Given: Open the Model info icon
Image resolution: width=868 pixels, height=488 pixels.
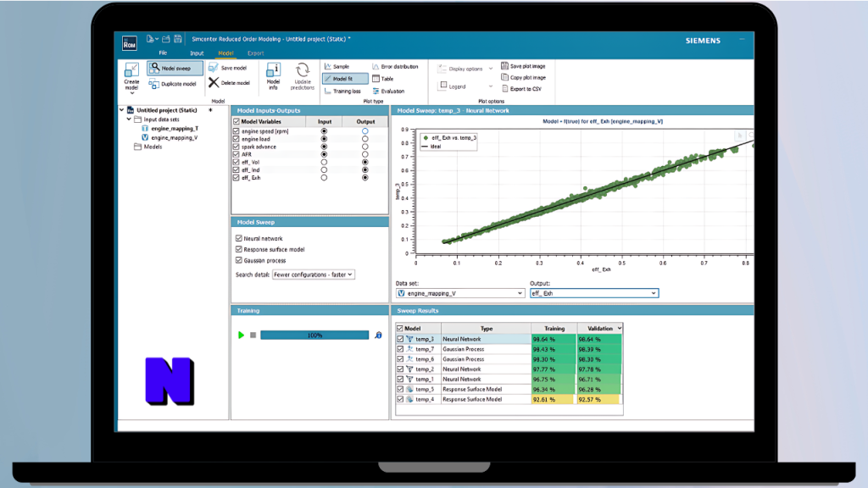Looking at the screenshot, I should tap(274, 70).
